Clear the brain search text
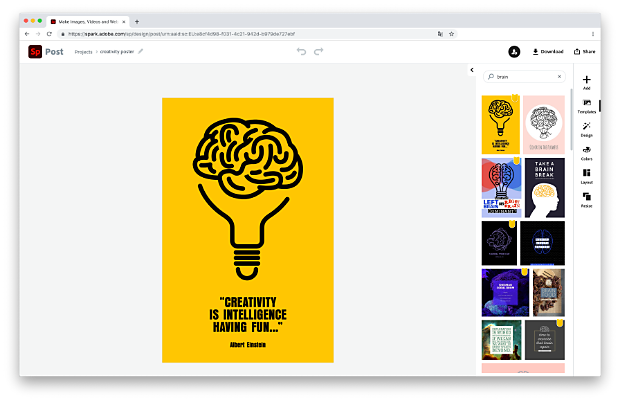620x402 pixels. click(559, 77)
